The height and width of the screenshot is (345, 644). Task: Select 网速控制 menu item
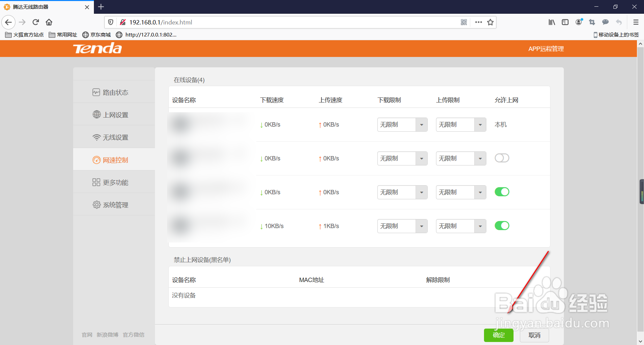point(114,160)
